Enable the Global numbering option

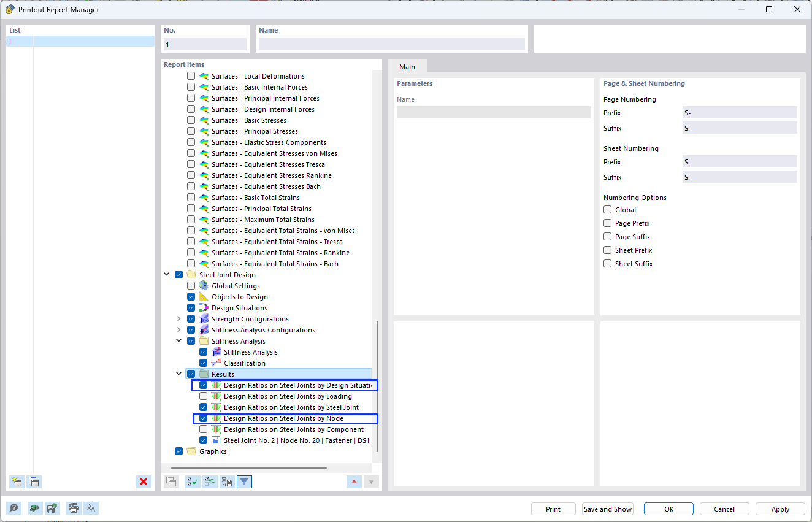tap(608, 210)
